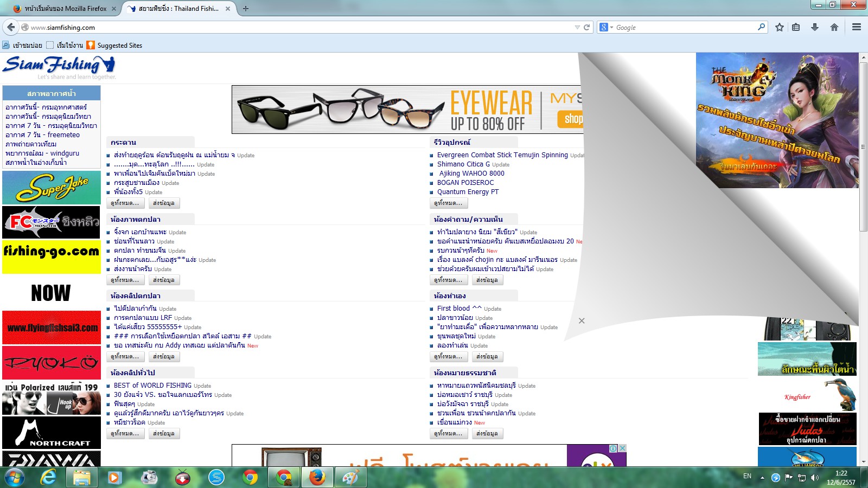This screenshot has width=868, height=488.
Task: Select the สยามฟิชชิ่ง Thailand Fishing tab
Action: point(178,9)
